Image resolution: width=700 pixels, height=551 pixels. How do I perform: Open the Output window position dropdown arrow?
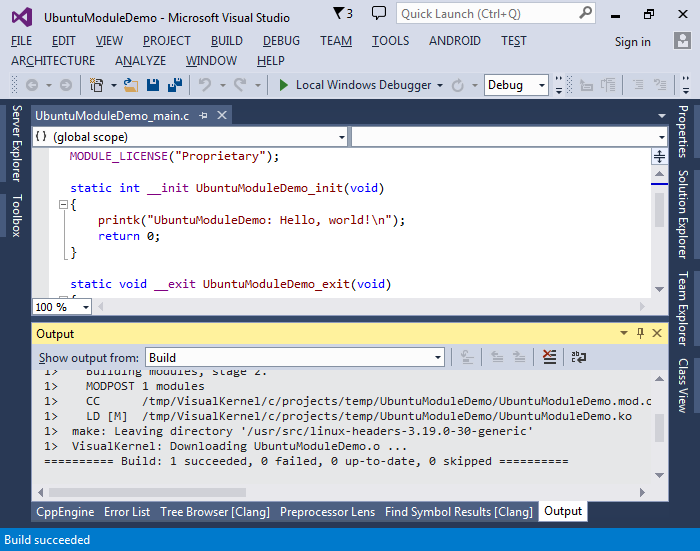click(x=624, y=333)
